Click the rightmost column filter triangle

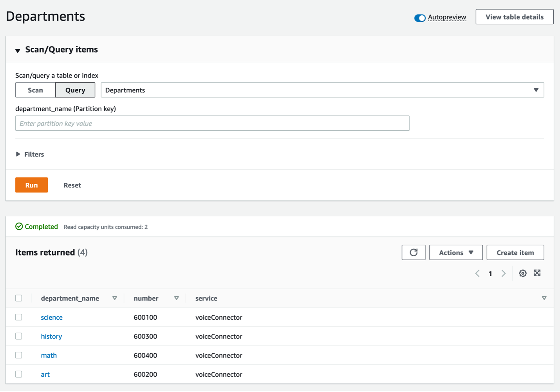click(544, 298)
